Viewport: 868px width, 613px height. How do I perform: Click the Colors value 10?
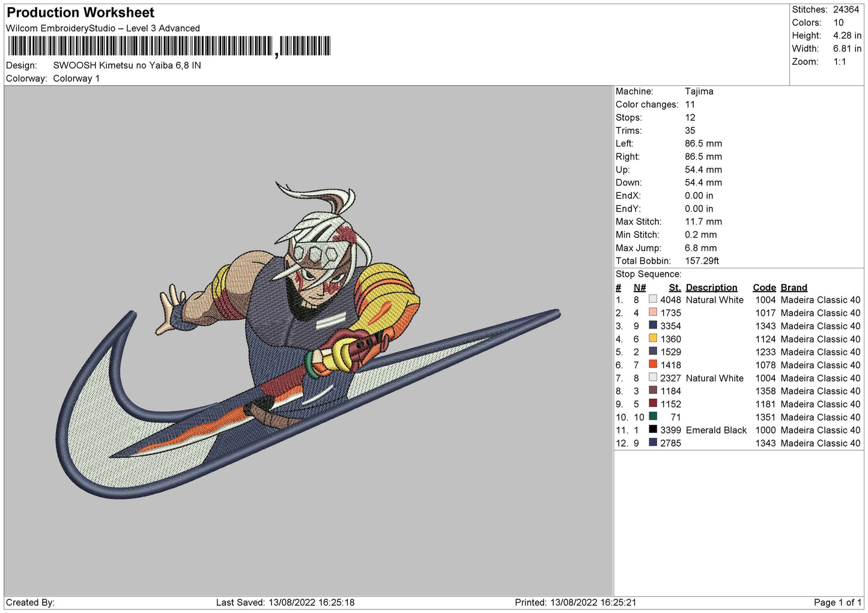(839, 23)
